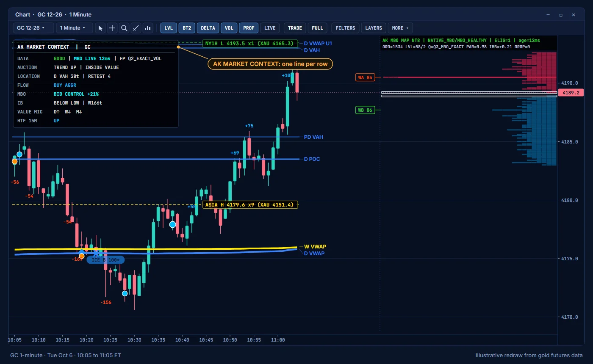
Task: Select the ASIA H 4179.6 level label
Action: [x=250, y=205]
